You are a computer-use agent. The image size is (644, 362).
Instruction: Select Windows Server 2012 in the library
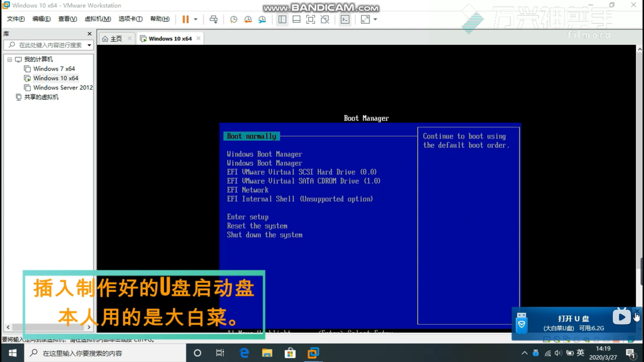click(63, 88)
